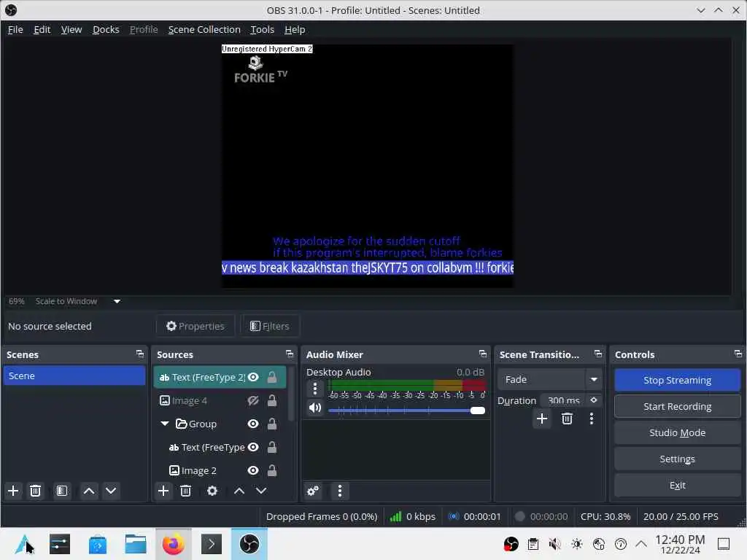Viewport: 747px width, 560px height.
Task: Open Firefox from the taskbar
Action: (174, 544)
